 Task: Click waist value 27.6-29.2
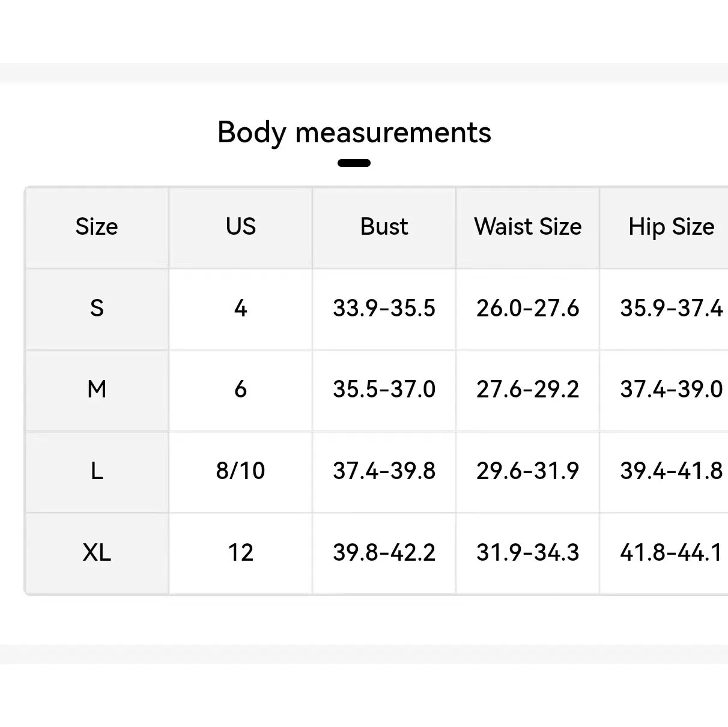pos(527,390)
